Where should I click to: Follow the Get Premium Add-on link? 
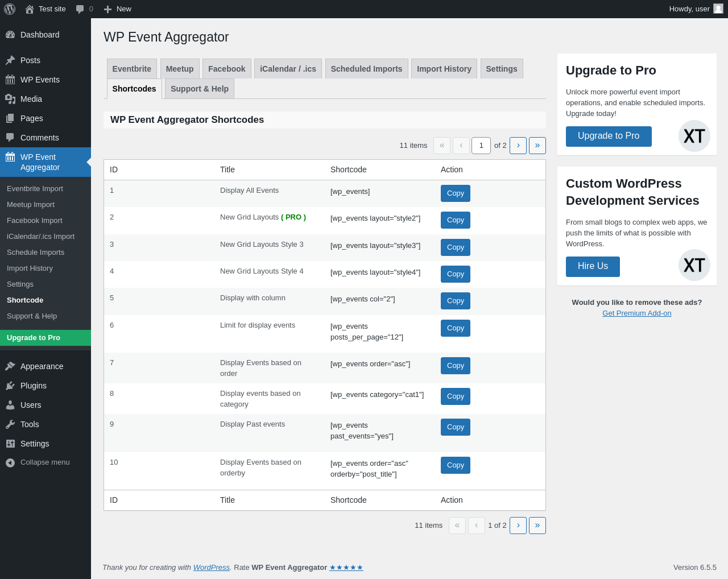click(637, 313)
